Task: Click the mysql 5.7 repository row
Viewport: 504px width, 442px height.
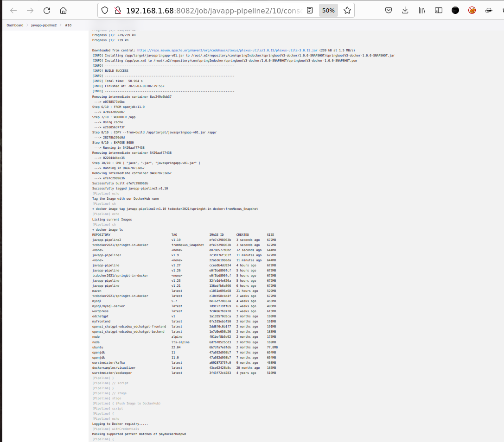Action: pos(184,301)
